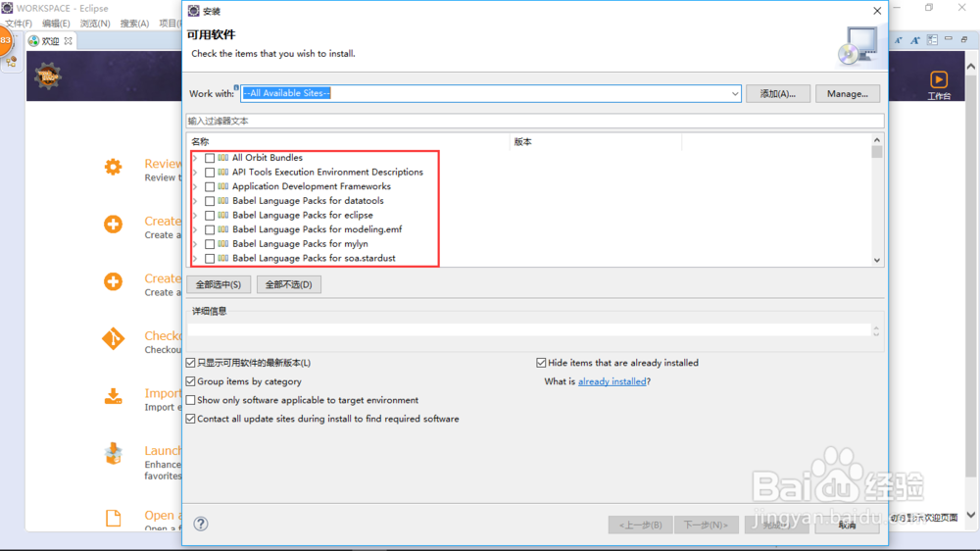Viewport: 980px width, 551px height.
Task: Click the increase font size icon
Action: (x=915, y=40)
